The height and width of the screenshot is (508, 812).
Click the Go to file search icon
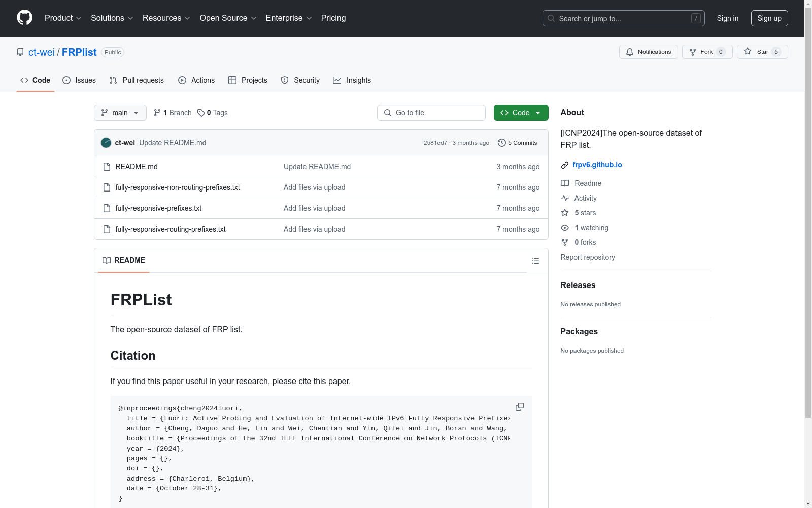[x=388, y=113]
